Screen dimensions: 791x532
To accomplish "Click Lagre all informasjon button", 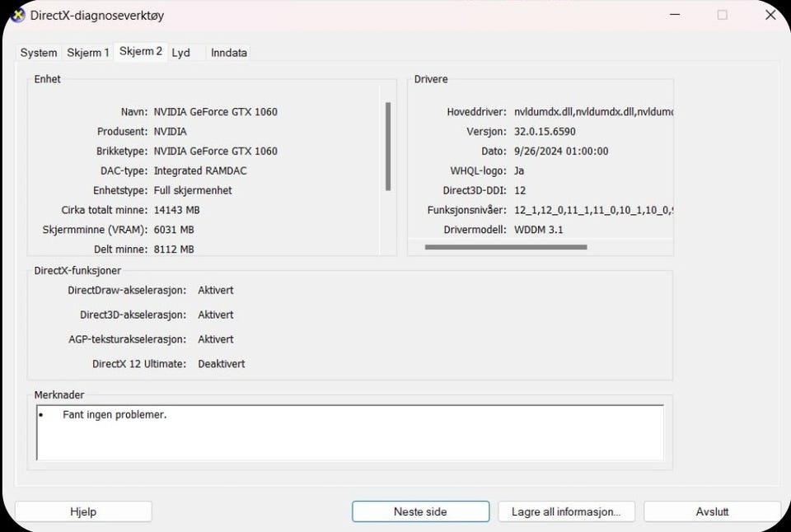I will click(x=566, y=511).
